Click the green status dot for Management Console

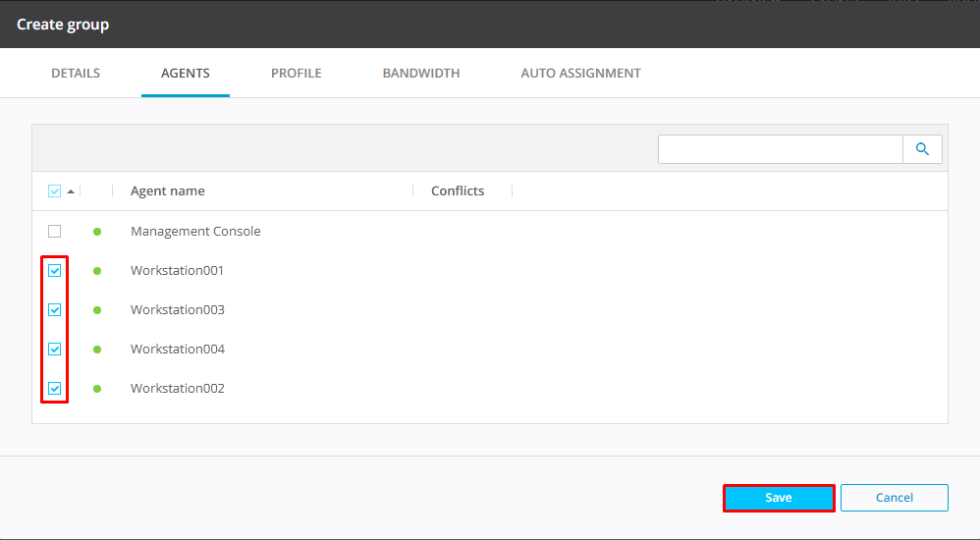pos(97,232)
